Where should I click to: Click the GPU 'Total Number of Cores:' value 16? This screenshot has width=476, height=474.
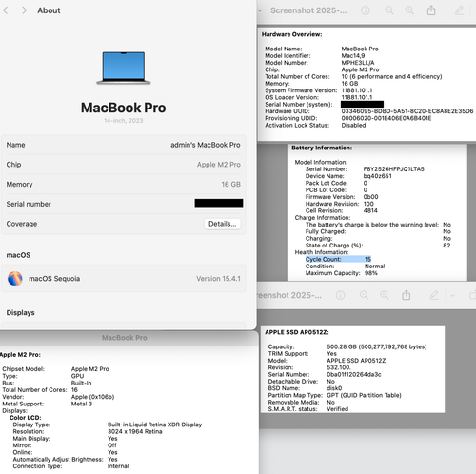point(74,390)
